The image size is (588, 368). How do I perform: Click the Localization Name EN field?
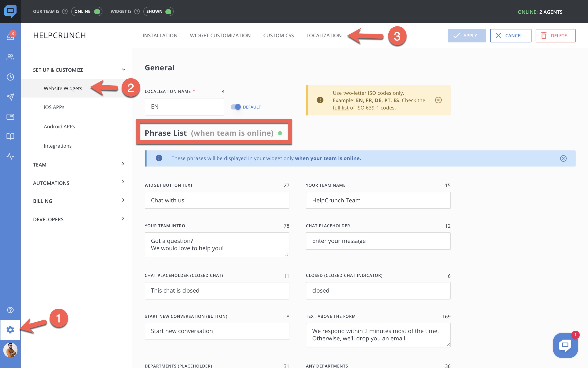[184, 106]
